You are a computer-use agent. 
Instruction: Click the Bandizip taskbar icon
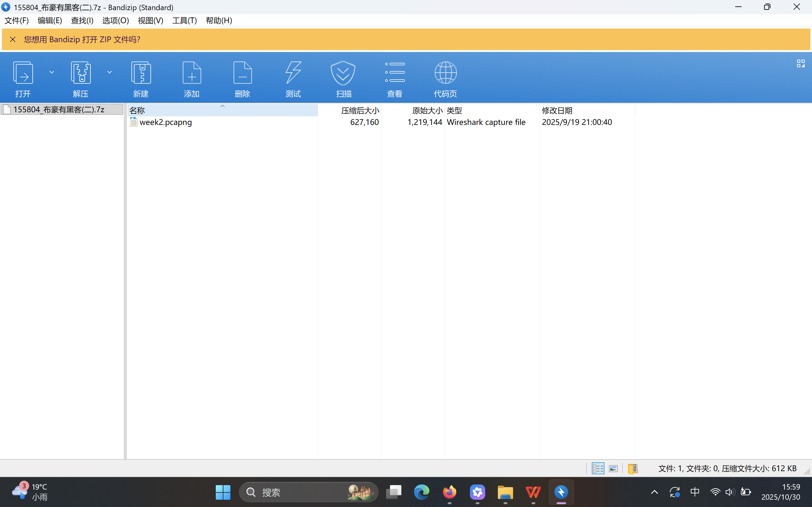[561, 492]
